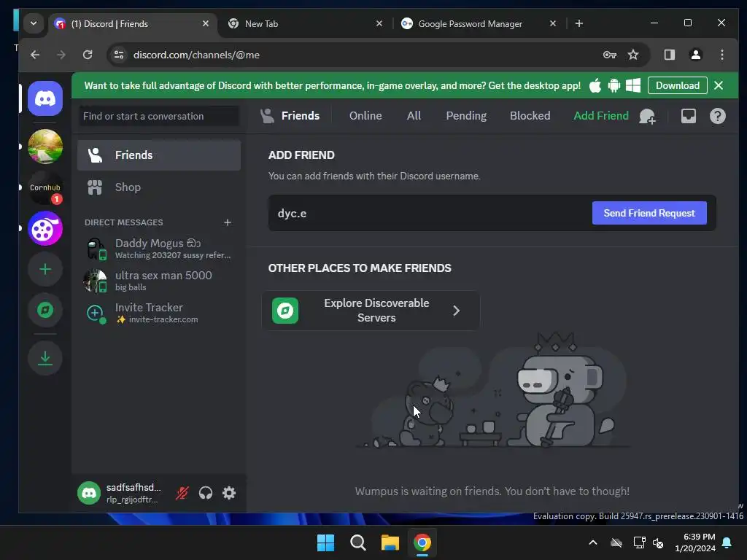Open File Explorer from taskbar

pos(390,542)
